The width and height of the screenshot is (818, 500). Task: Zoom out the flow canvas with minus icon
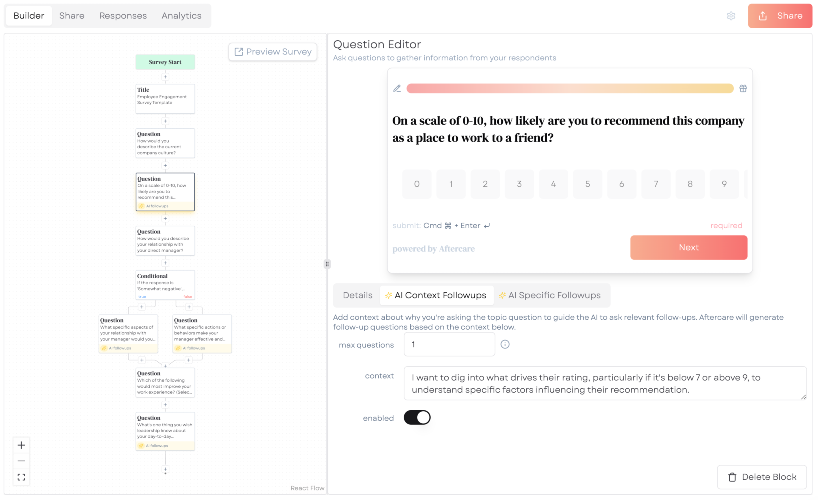[21, 461]
